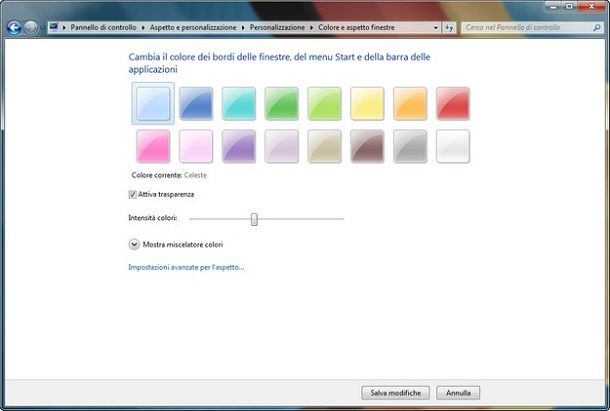Click the Annulla button

tap(458, 393)
